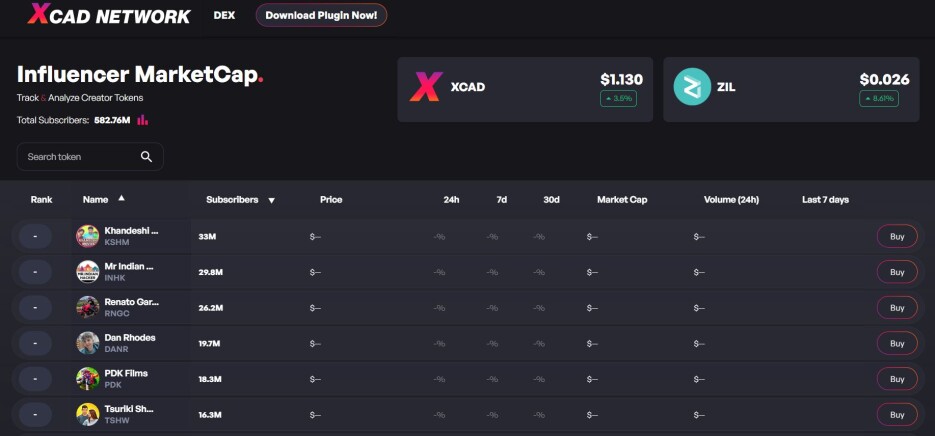The image size is (935, 436).
Task: Open Khandeshi channel avatar
Action: [88, 236]
